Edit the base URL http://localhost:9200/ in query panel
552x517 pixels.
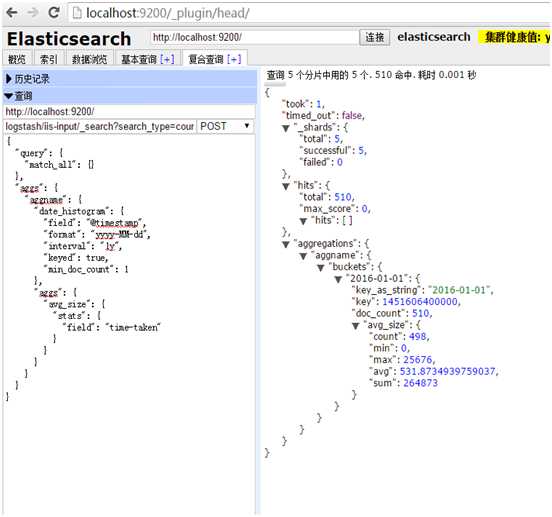click(x=129, y=112)
